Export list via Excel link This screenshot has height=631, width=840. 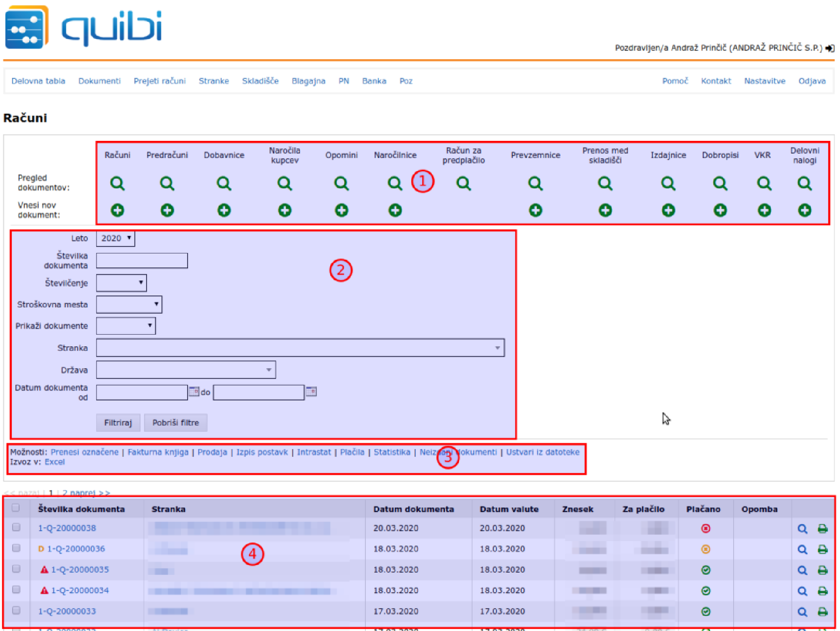coord(55,462)
